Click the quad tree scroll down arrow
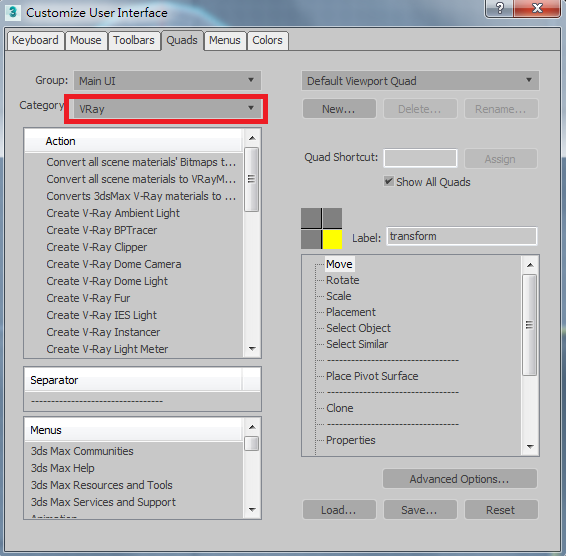The height and width of the screenshot is (556, 566). pos(530,446)
